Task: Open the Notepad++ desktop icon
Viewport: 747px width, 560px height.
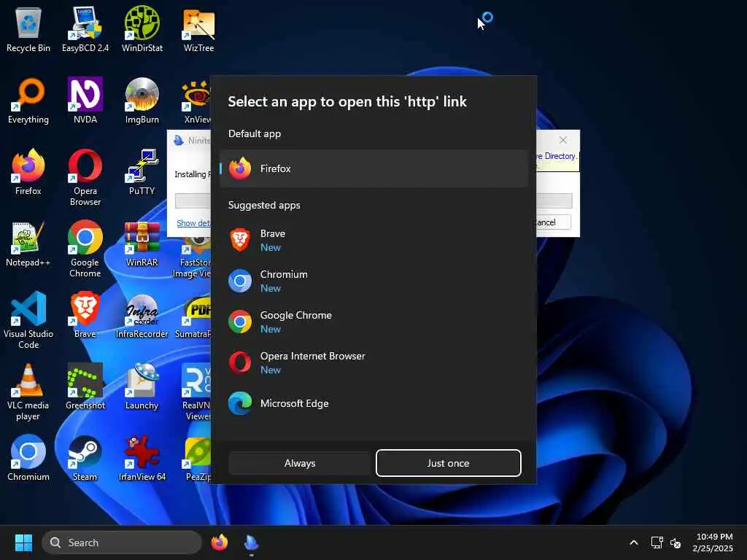Action: click(28, 244)
